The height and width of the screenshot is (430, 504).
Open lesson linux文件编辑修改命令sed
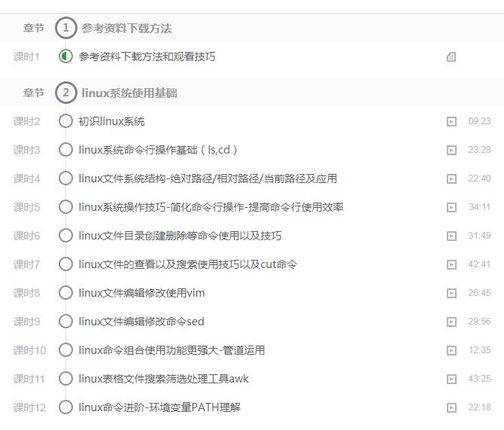point(141,322)
